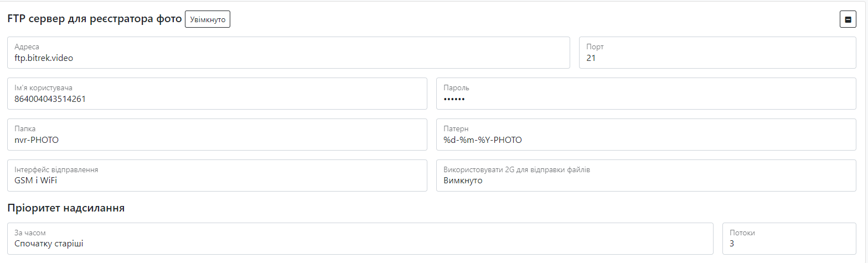The image size is (868, 263).
Task: Click the port value 21
Action: pos(591,58)
